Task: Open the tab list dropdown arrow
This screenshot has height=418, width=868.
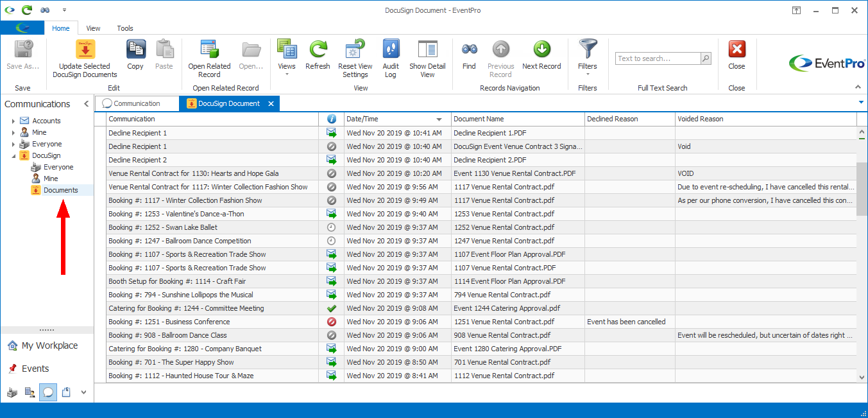Action: 860,102
